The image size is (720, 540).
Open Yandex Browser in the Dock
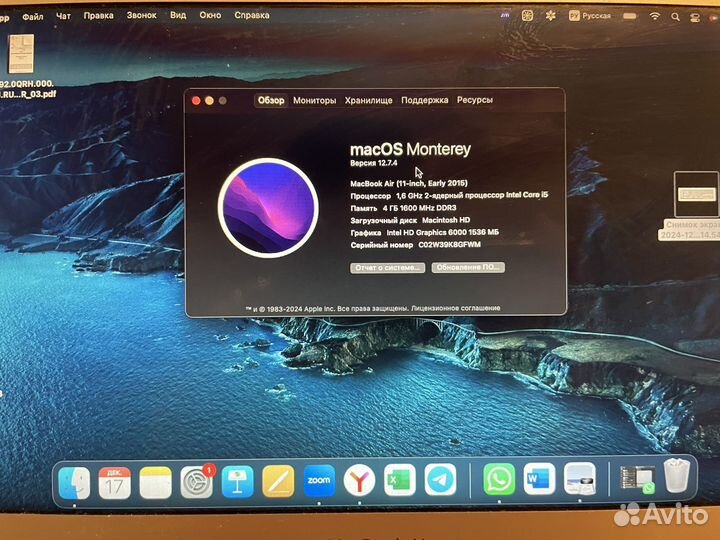(x=359, y=480)
